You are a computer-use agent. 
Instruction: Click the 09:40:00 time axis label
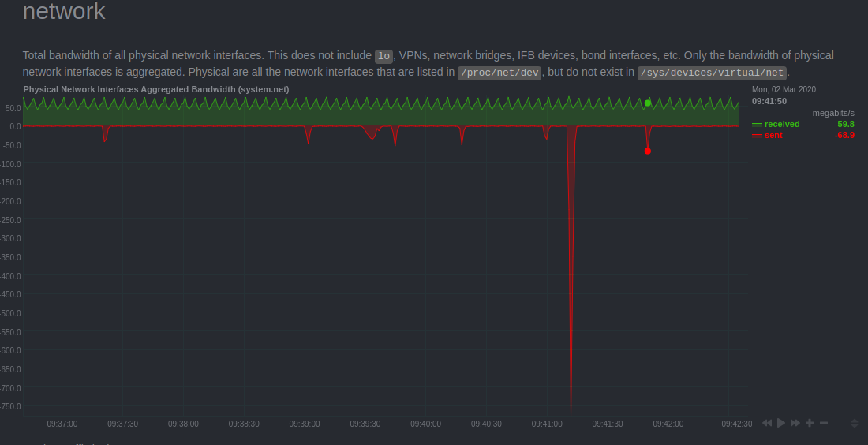[425, 424]
